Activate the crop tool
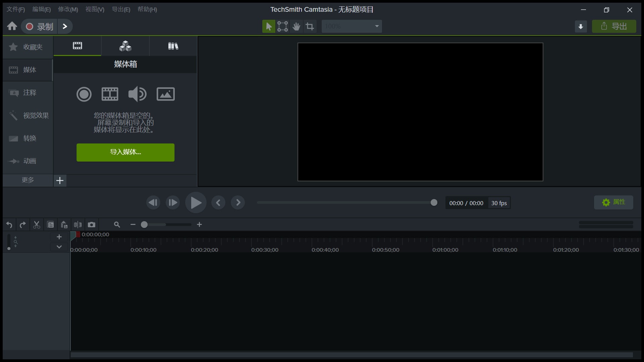Viewport: 644px width, 362px height. click(x=310, y=26)
